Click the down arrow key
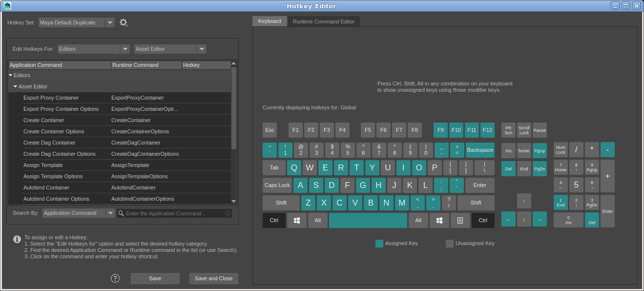 click(524, 219)
